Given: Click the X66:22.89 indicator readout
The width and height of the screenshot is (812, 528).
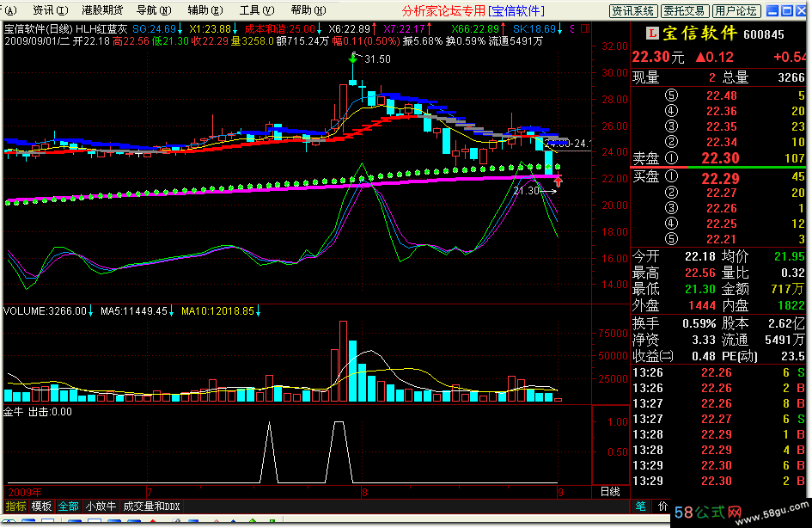Looking at the screenshot, I should tap(475, 29).
